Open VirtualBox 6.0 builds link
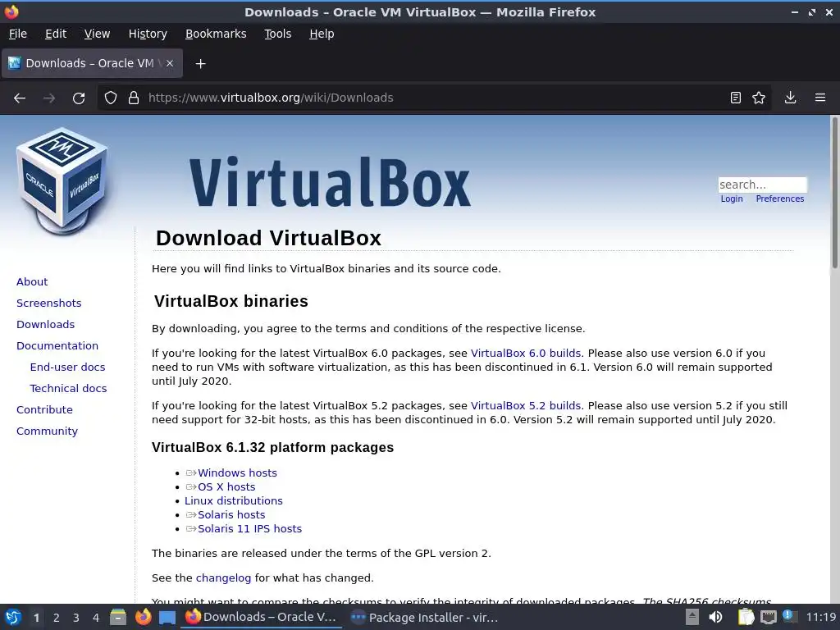This screenshot has width=840, height=630. (x=526, y=353)
